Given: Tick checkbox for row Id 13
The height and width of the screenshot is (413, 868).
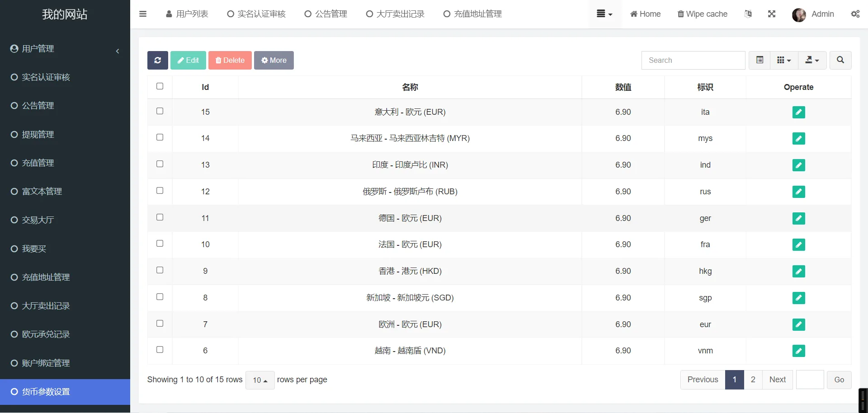Looking at the screenshot, I should 160,164.
